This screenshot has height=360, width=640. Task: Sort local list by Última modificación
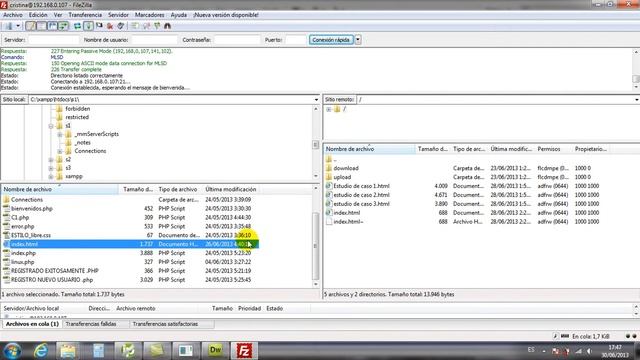[231, 189]
